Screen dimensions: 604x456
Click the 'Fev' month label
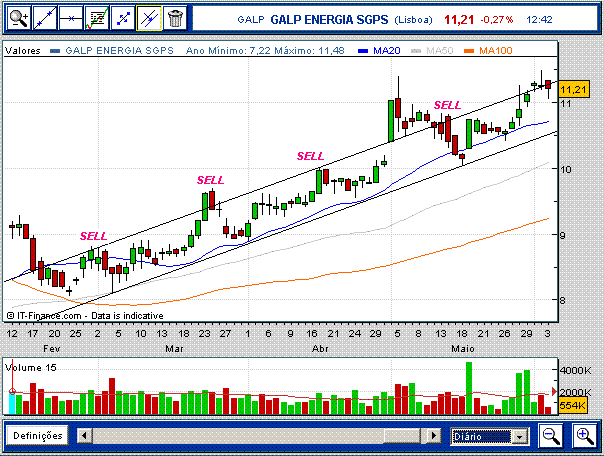point(52,349)
